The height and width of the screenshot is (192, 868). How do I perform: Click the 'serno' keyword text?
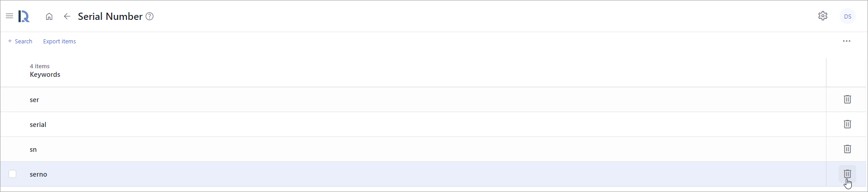click(x=38, y=174)
